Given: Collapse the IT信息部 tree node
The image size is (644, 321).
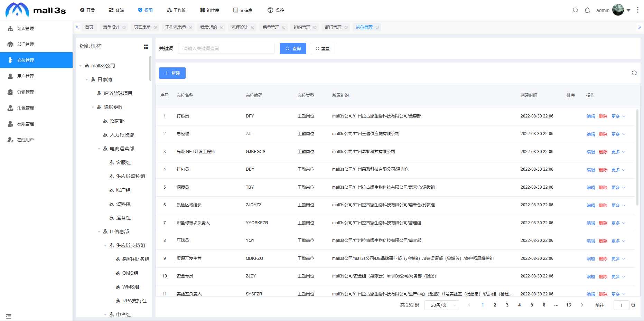Looking at the screenshot, I should (99, 232).
